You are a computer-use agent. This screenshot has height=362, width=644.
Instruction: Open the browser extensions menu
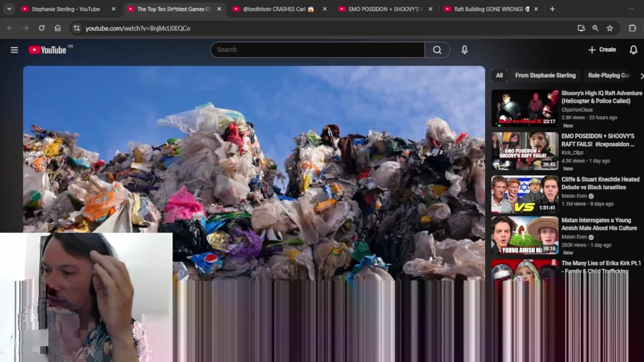click(x=632, y=28)
